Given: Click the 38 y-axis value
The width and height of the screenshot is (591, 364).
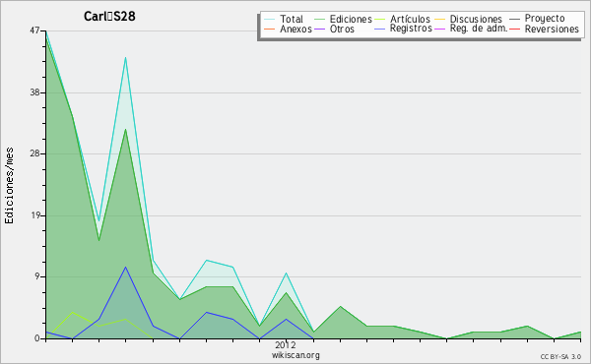Looking at the screenshot, I should click(34, 92).
